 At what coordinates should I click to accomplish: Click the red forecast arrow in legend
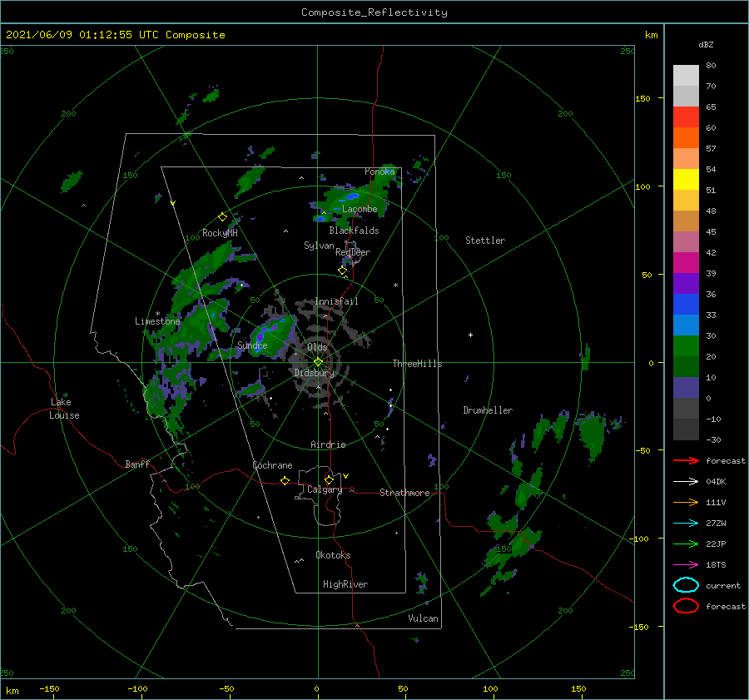[x=686, y=460]
